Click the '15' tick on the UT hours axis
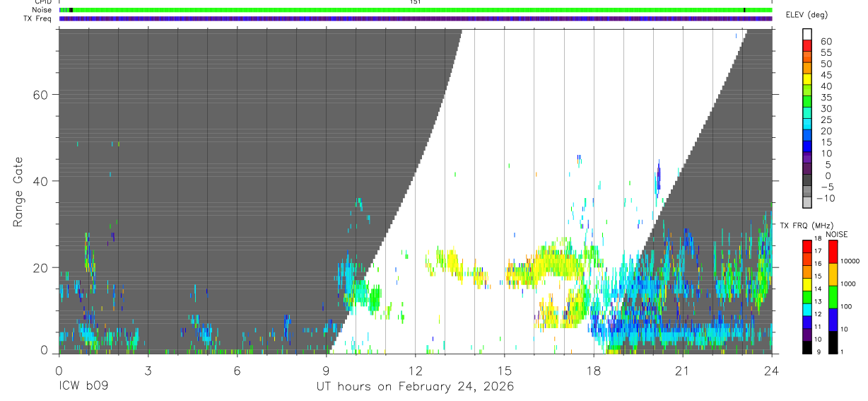The width and height of the screenshot is (868, 401). click(504, 371)
